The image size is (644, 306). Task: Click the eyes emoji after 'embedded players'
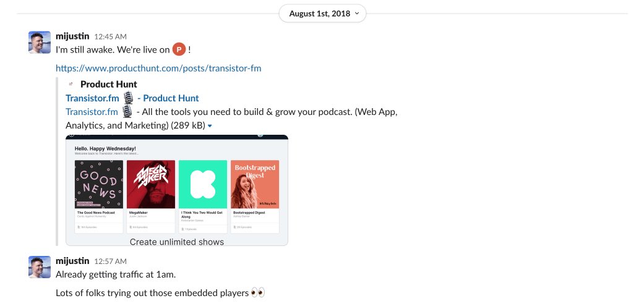click(x=258, y=292)
